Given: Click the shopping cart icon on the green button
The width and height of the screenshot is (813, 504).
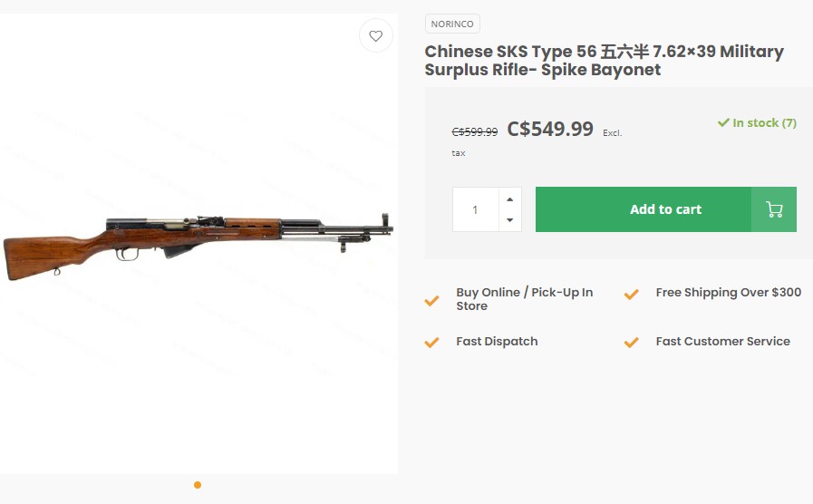Looking at the screenshot, I should 774,209.
